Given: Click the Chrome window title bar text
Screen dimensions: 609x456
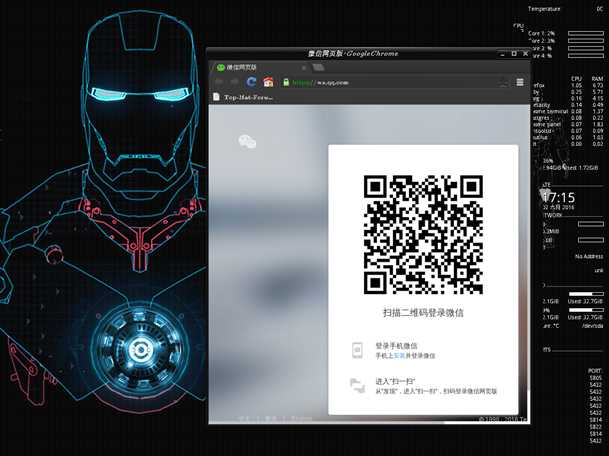Looking at the screenshot, I should 353,54.
